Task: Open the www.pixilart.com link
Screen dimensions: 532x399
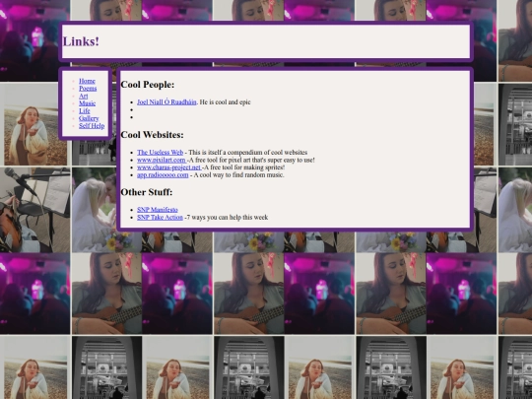Action: point(162,160)
